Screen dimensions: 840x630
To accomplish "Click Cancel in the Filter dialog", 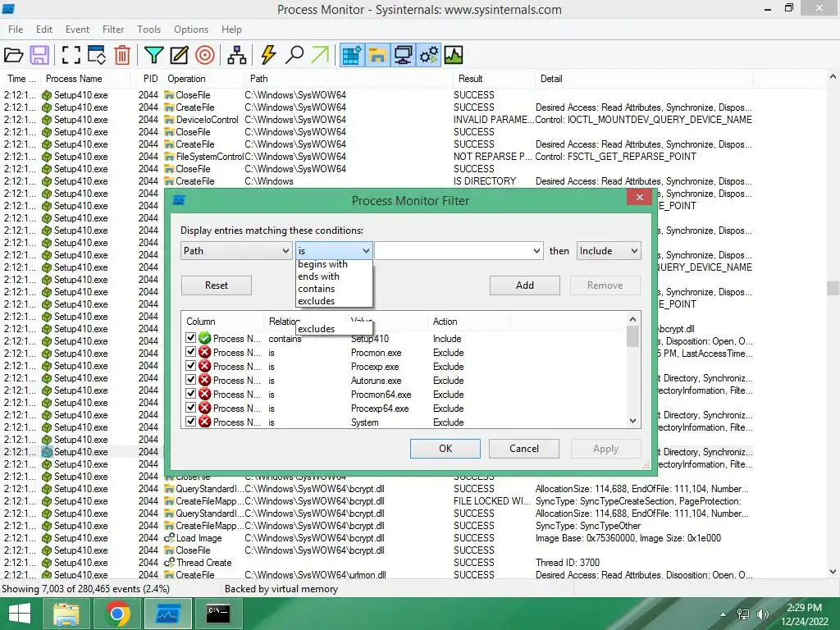I will 524,449.
